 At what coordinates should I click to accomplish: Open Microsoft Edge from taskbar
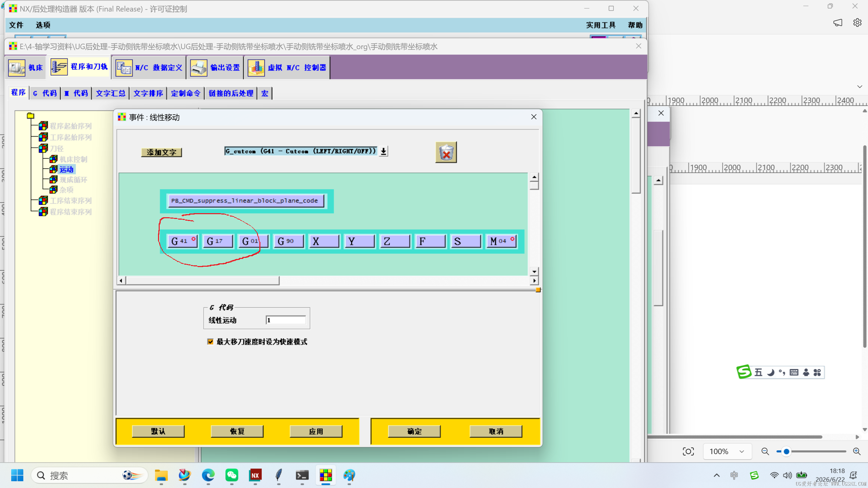point(208,475)
